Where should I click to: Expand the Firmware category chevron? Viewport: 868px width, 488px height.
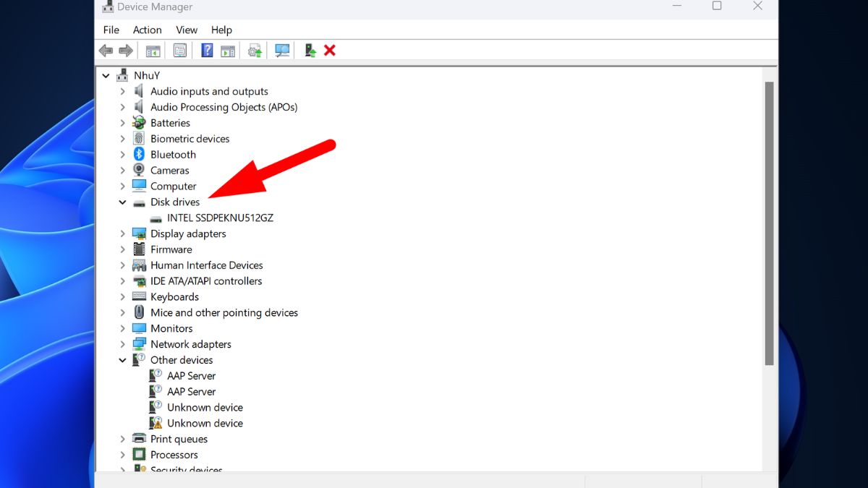click(122, 249)
